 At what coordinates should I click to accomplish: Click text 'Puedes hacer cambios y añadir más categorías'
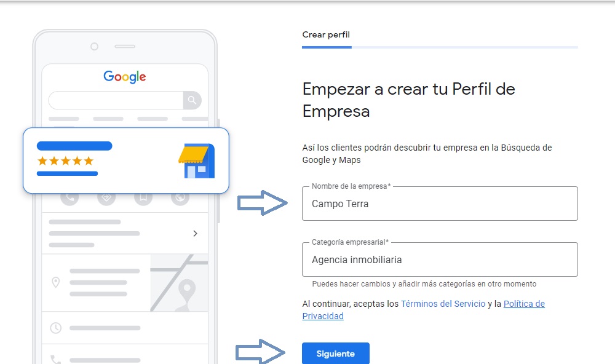coord(424,284)
